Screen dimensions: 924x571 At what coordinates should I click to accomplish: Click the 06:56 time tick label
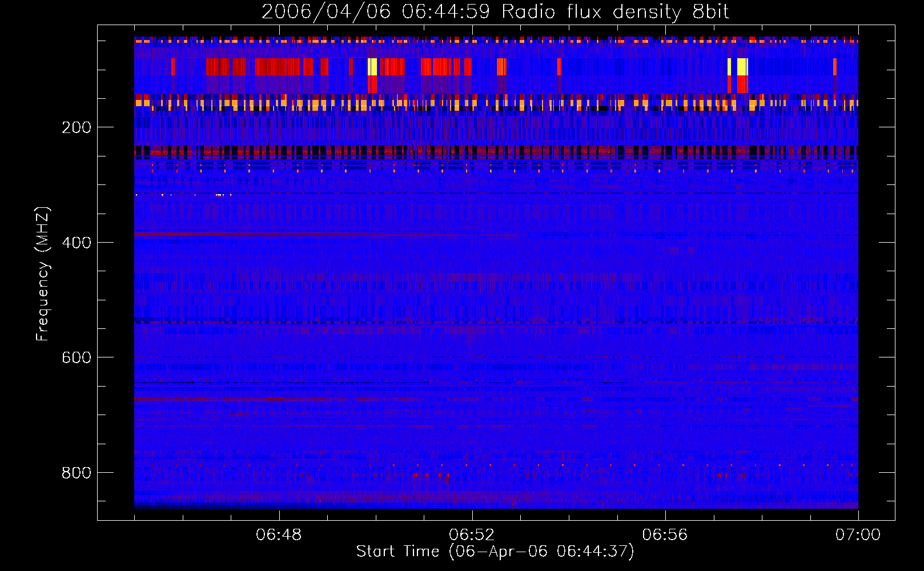(x=665, y=534)
